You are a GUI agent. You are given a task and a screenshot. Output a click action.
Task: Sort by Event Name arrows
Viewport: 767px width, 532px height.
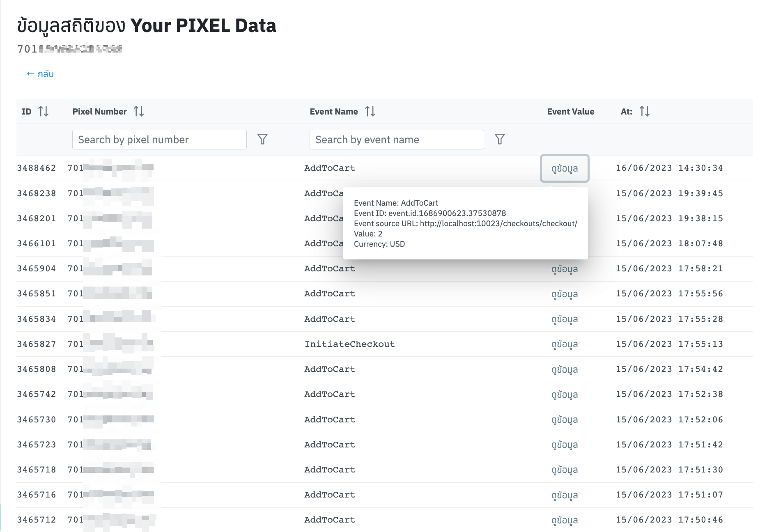pos(370,111)
